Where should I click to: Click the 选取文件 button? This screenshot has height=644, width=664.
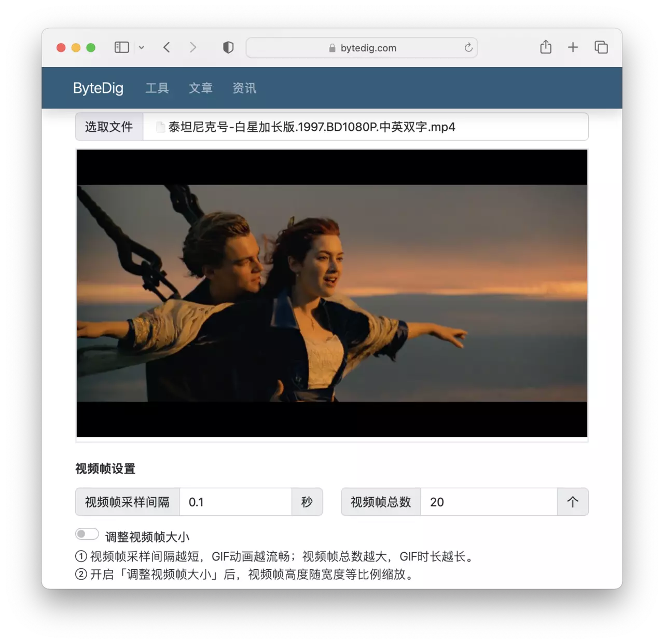[109, 127]
